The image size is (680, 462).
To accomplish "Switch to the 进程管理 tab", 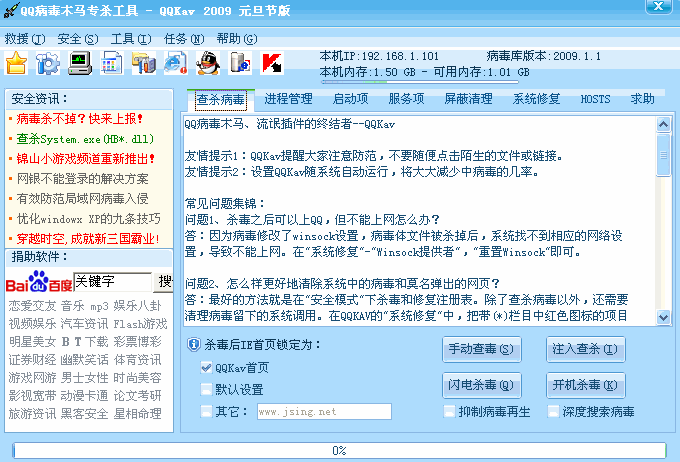I will (288, 99).
